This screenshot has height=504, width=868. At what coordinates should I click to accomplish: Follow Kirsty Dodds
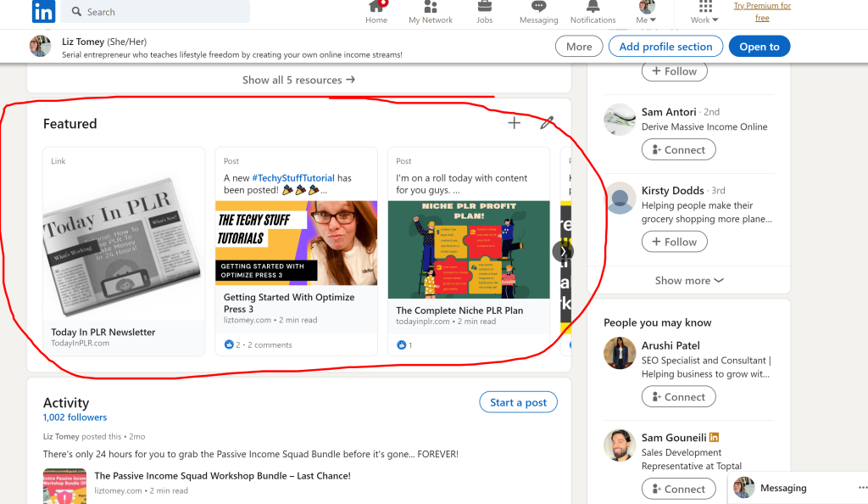tap(674, 242)
